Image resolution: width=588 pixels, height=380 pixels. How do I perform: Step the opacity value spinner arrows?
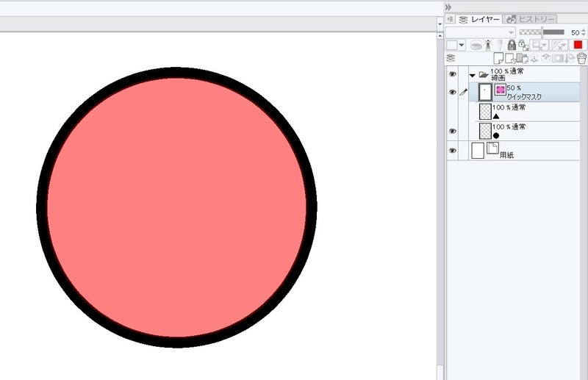point(584,32)
